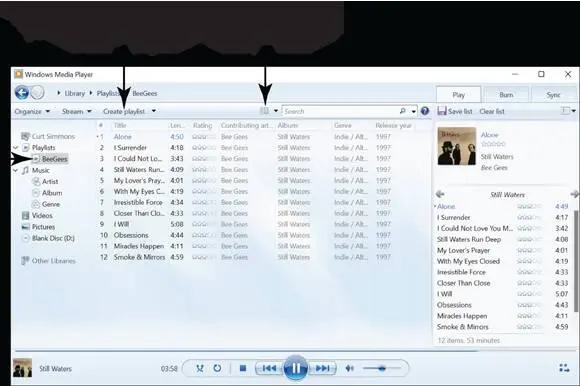Go to previous list with left arrow
580x386 pixels.
(440, 194)
